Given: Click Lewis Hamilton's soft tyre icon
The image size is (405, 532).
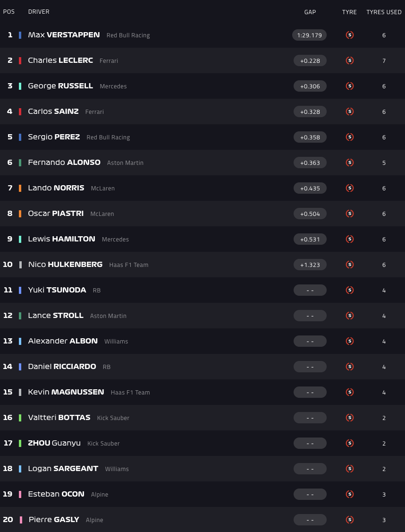Looking at the screenshot, I should click(350, 239).
